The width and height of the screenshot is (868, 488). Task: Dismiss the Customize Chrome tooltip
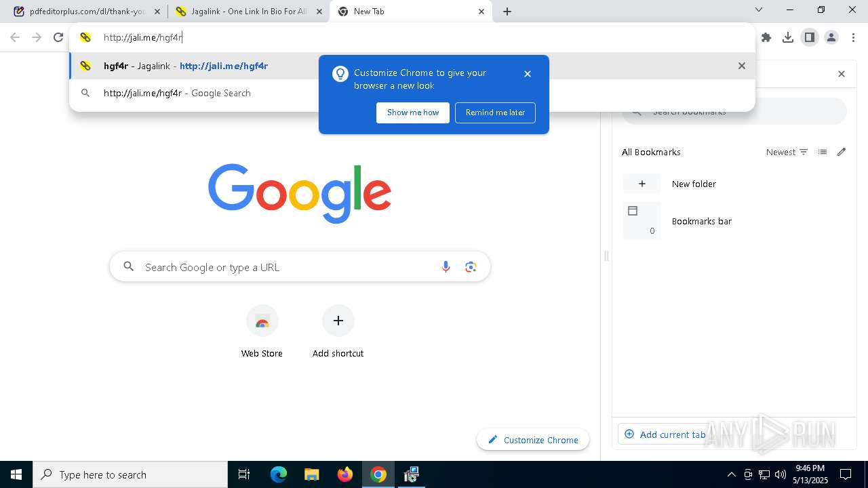tap(528, 74)
